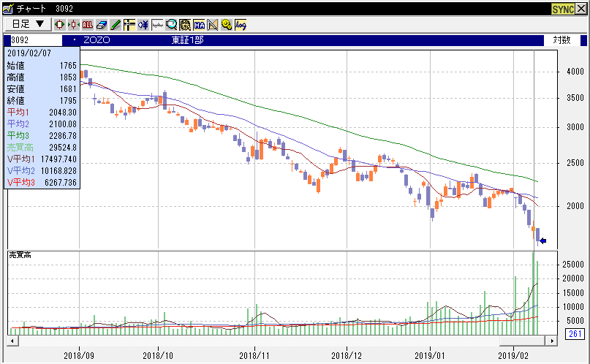Image resolution: width=590 pixels, height=364 pixels.
Task: Open the 日足 timeframe dropdown
Action: click(29, 24)
